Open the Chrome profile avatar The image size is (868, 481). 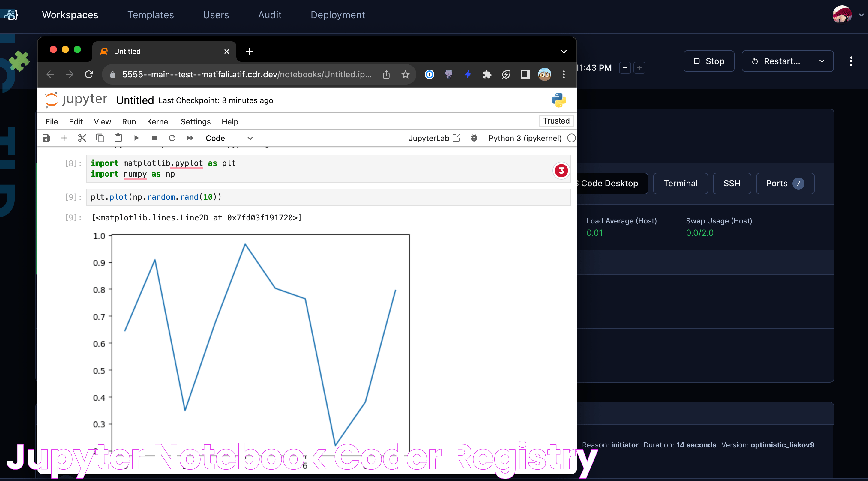544,74
